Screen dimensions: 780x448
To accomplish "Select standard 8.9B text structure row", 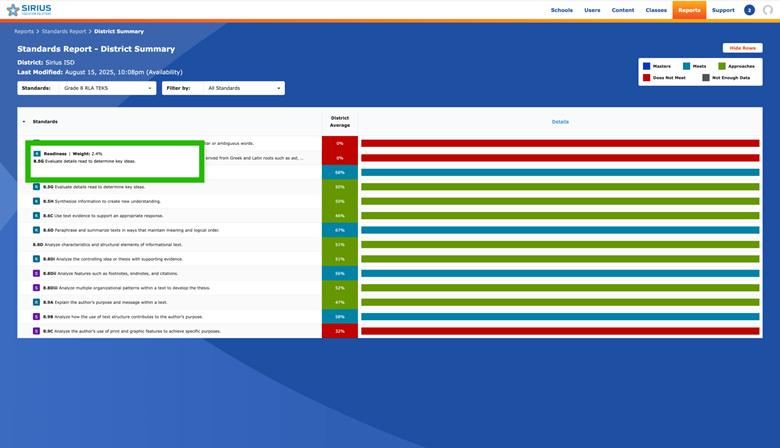I will [123, 317].
